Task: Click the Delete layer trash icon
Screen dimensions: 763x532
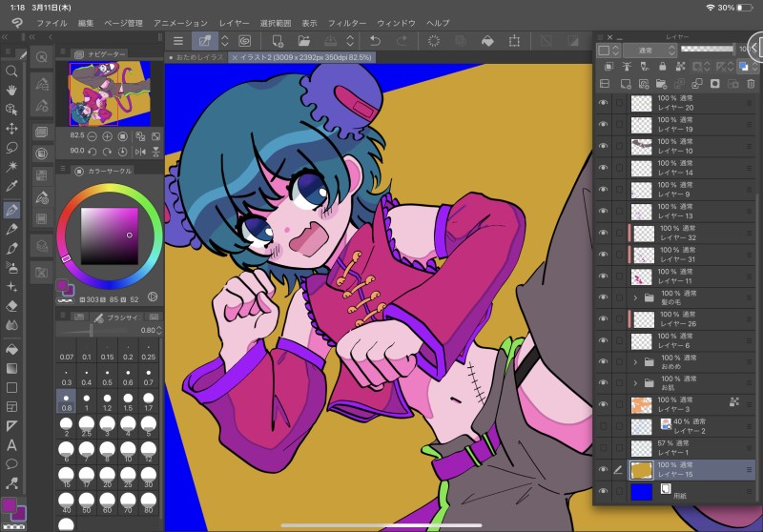Action: point(751,84)
